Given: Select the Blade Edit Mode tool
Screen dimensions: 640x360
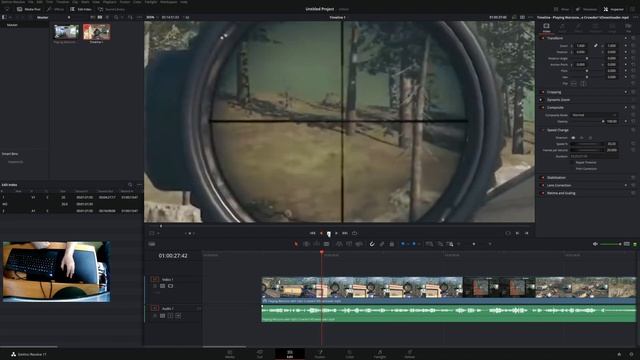Looking at the screenshot, I should coord(327,244).
